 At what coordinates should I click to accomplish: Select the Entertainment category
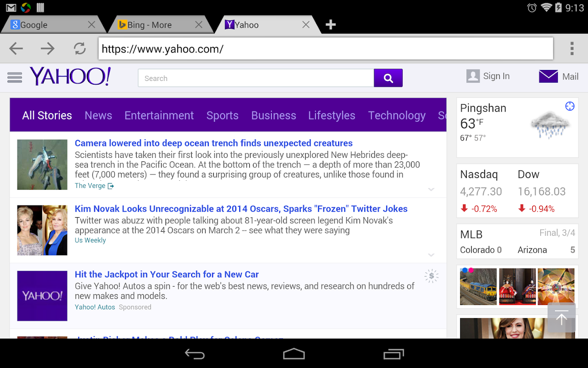click(159, 115)
